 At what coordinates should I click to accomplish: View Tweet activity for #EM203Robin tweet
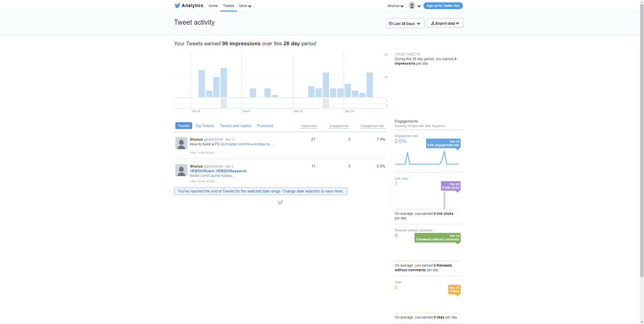(202, 181)
